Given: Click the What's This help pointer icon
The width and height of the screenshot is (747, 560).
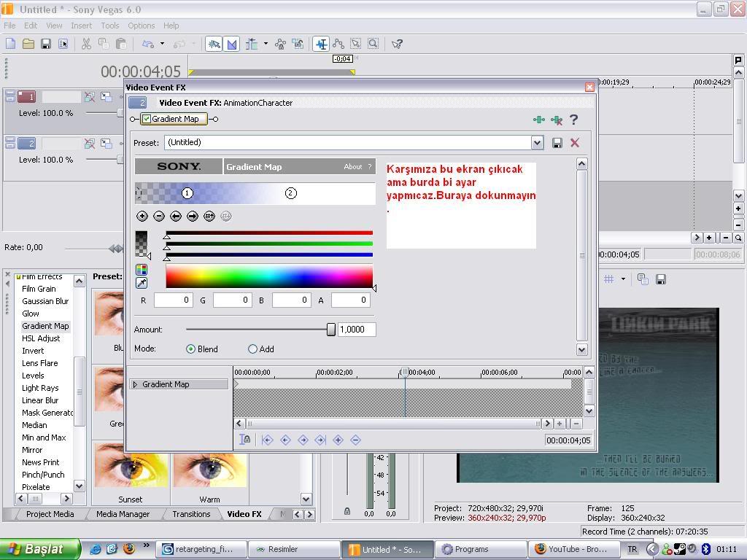Looking at the screenshot, I should point(397,44).
